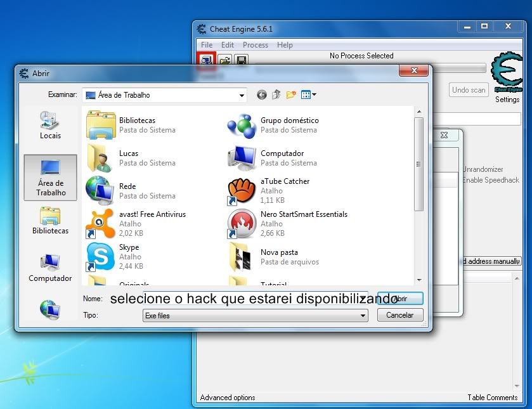The width and height of the screenshot is (532, 409).
Task: Open the Process menu
Action: click(x=256, y=45)
